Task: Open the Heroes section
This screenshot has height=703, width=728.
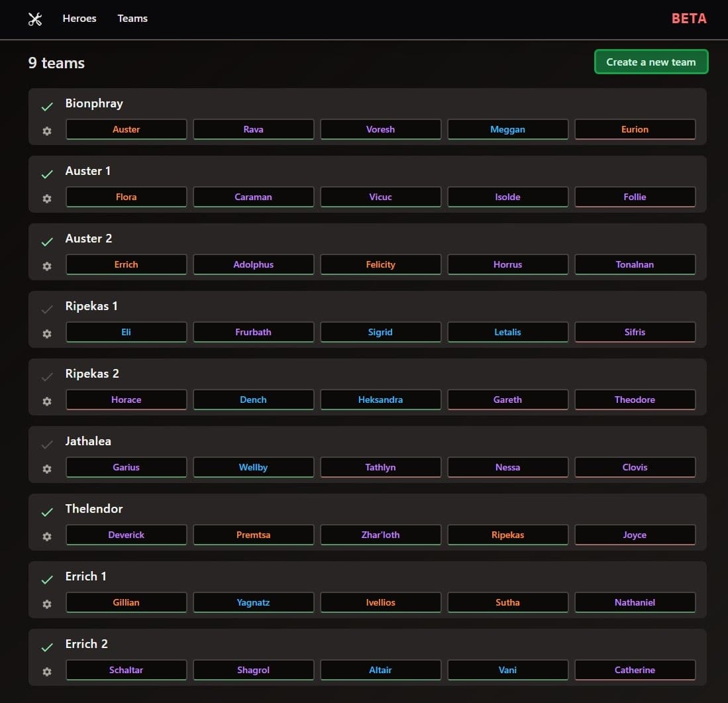Action: point(79,19)
